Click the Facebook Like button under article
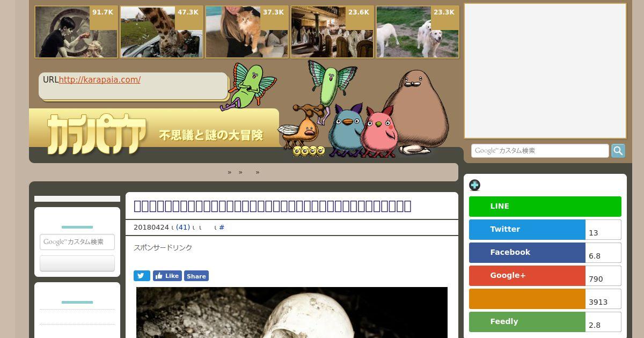This screenshot has height=338, width=644. point(167,276)
